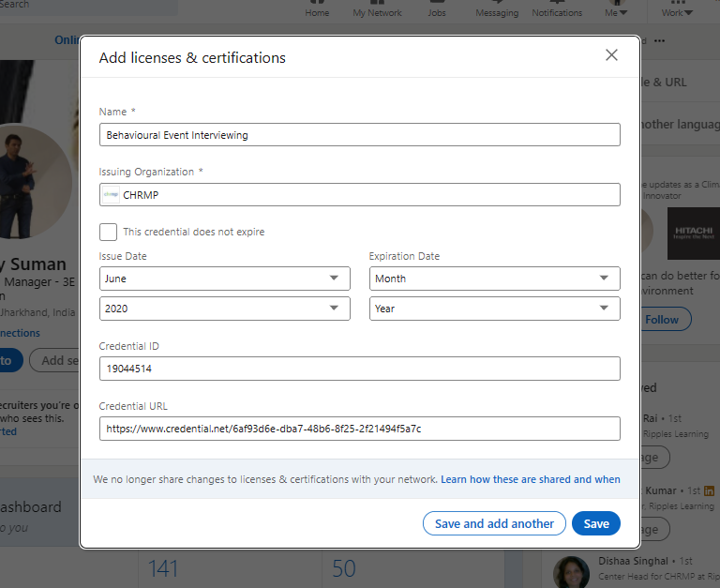Open Dishaa Singhal's profile name link
720x588 pixels.
coord(633,561)
